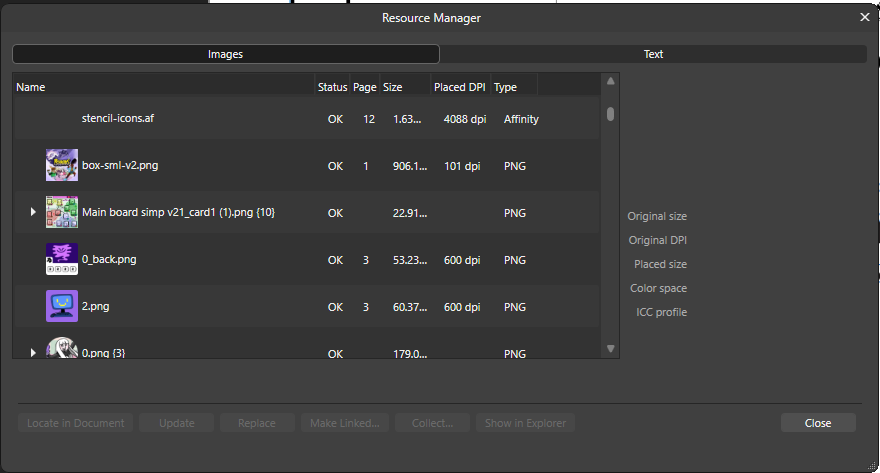Click the scrollbar up arrow

pyautogui.click(x=611, y=81)
